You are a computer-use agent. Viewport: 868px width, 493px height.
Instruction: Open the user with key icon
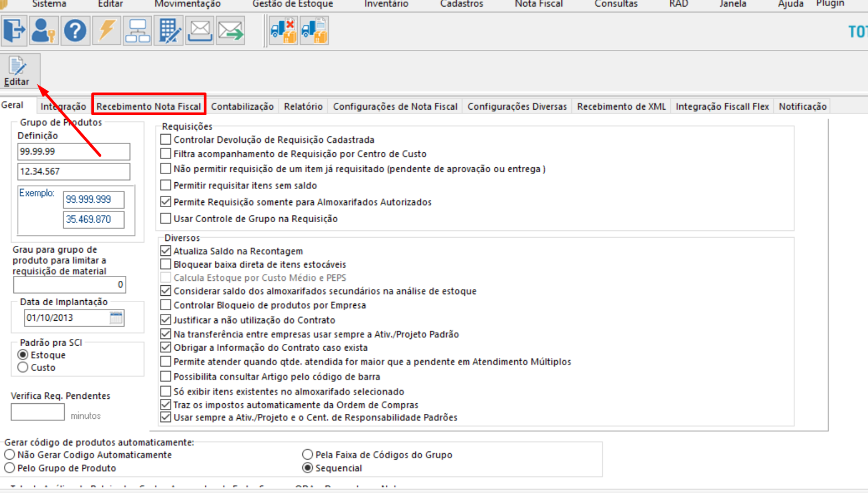click(44, 30)
